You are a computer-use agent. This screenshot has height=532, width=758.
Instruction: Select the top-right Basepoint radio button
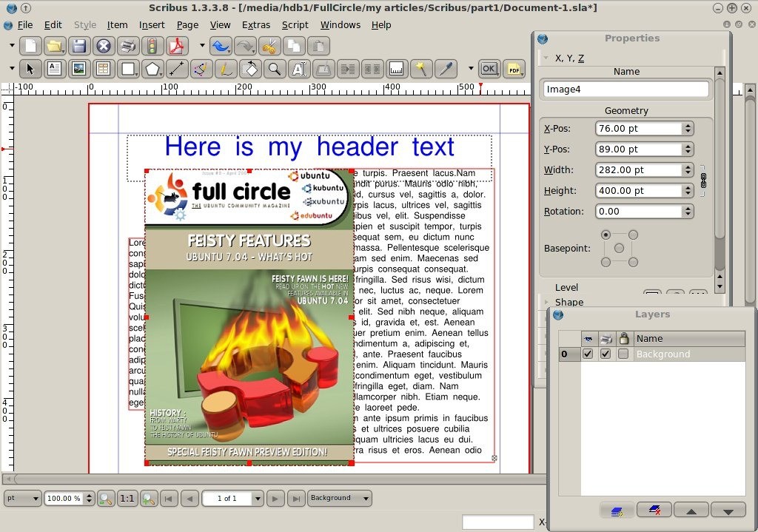click(x=633, y=235)
